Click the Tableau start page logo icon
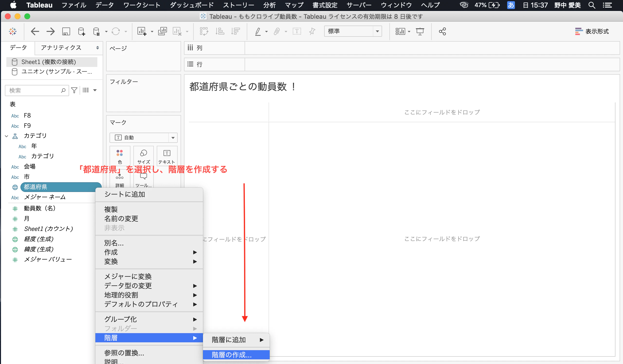This screenshot has width=623, height=364. [x=13, y=31]
